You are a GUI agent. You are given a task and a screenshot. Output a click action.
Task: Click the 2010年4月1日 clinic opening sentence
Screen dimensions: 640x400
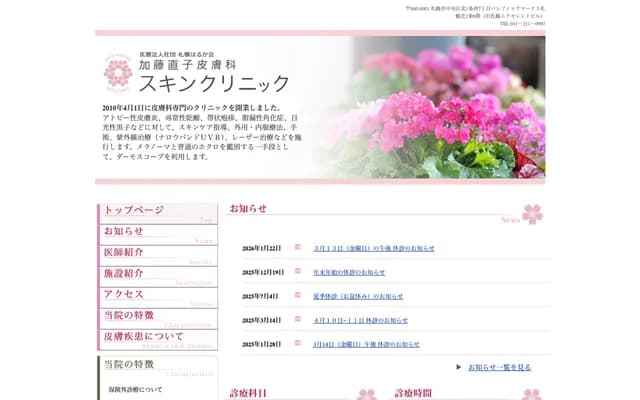(x=192, y=108)
